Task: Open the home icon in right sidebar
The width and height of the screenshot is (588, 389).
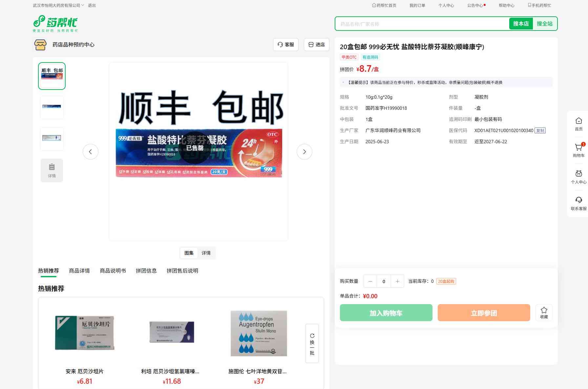Action: click(578, 121)
